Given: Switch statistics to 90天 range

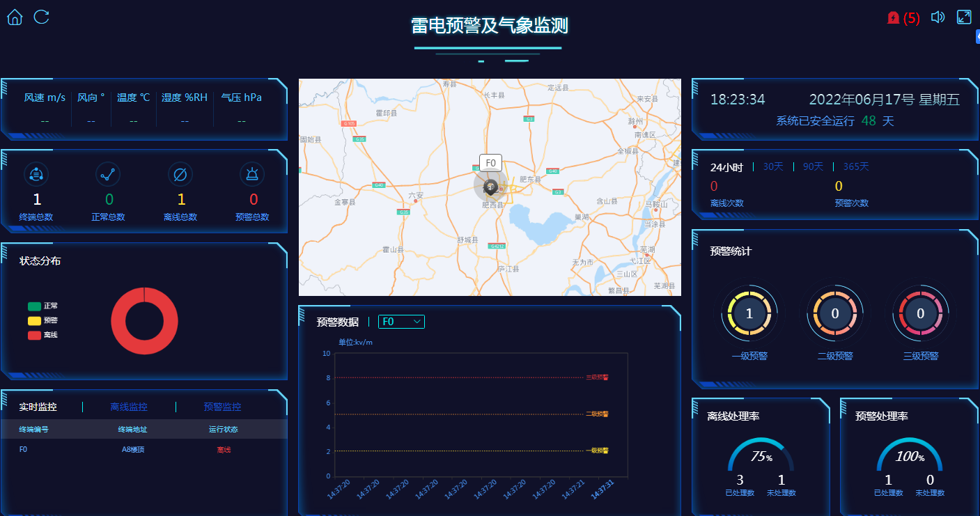Looking at the screenshot, I should tap(811, 166).
